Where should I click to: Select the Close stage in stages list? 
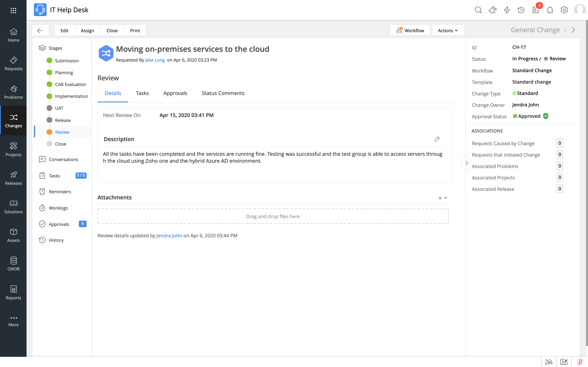tap(60, 144)
